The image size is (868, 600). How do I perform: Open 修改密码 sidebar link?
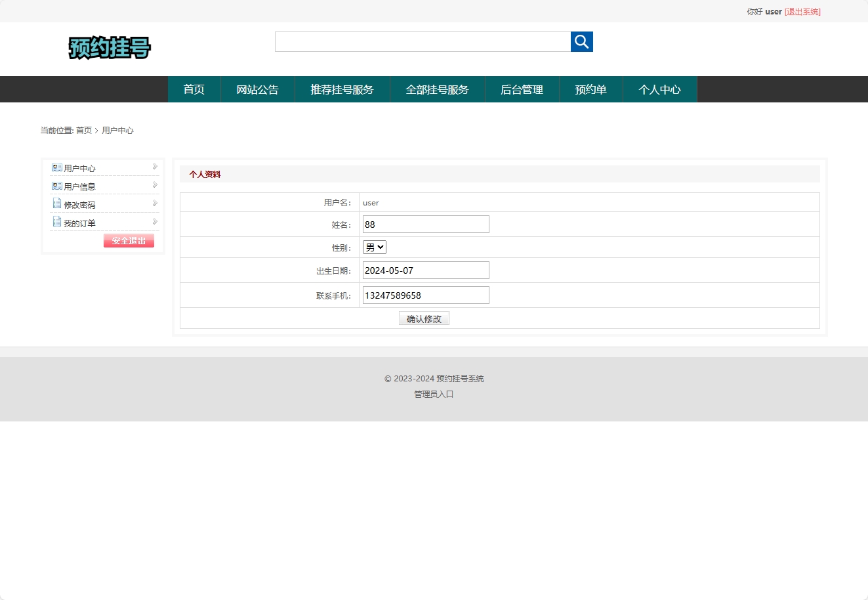(x=79, y=205)
